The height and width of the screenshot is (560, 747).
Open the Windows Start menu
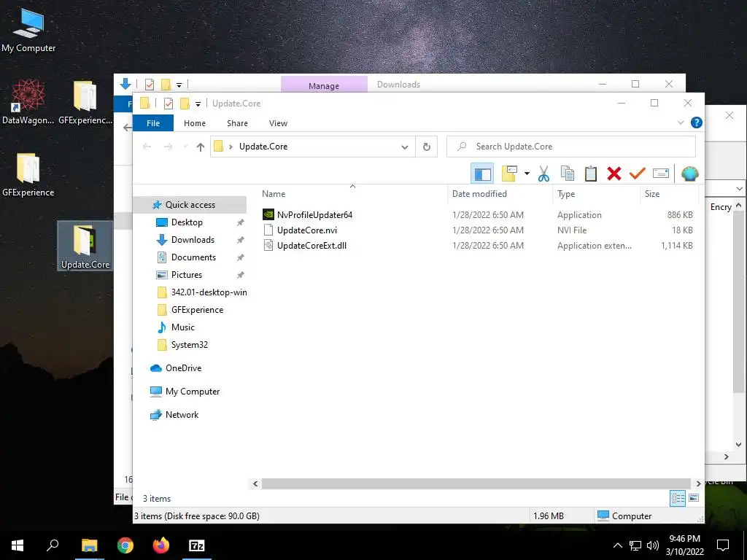[18, 545]
